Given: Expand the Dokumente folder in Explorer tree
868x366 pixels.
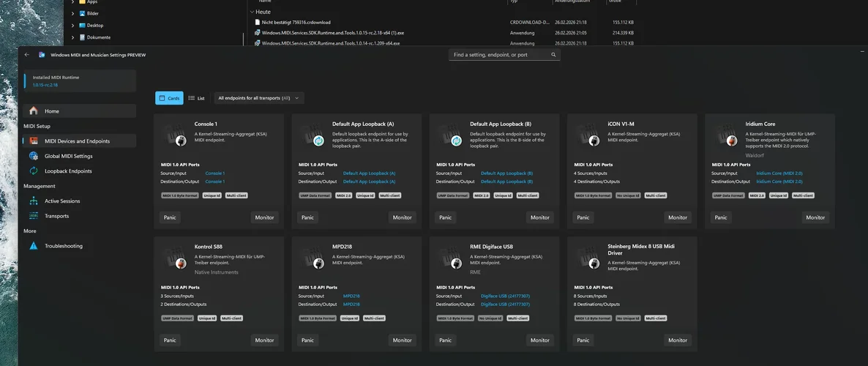Looking at the screenshot, I should 72,37.
